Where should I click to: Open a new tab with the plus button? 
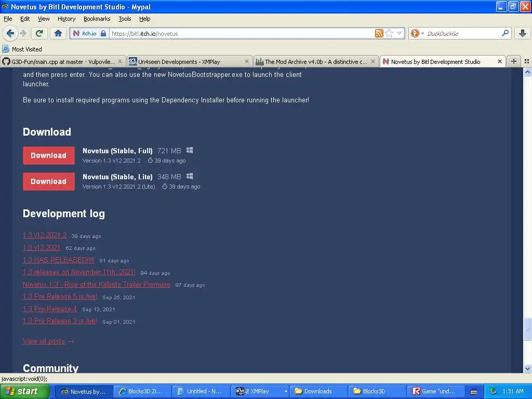tap(514, 61)
